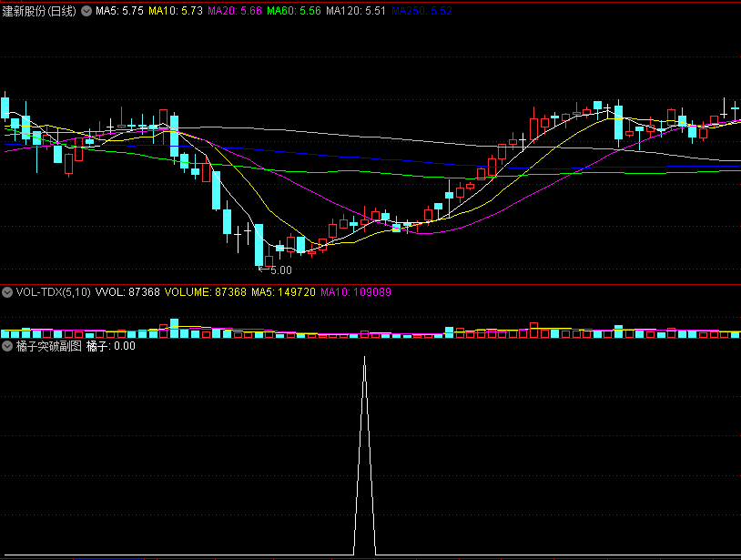The width and height of the screenshot is (741, 560).
Task: Click the MA5: 5.75 label
Action: pyautogui.click(x=119, y=11)
